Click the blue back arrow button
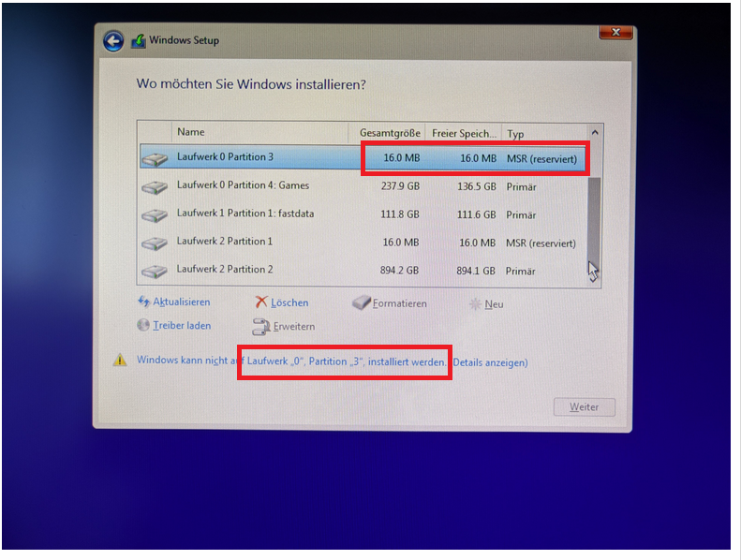Screen dimensions: 741x560 [x=113, y=41]
